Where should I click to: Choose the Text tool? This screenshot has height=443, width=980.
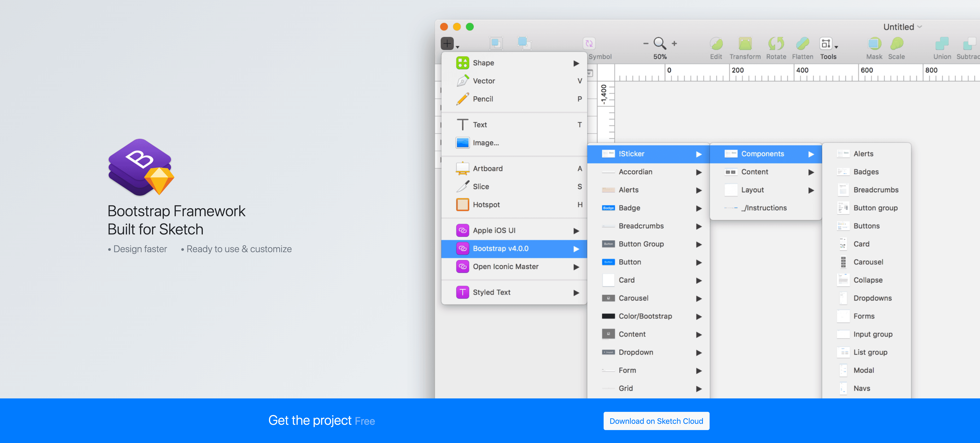point(514,125)
